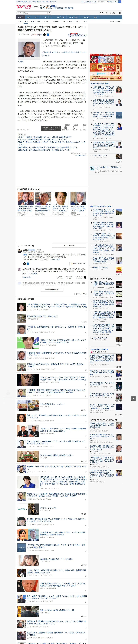Open the スポニチアネックス source link below article
Viewport: 138px width, 644px height.
coord(80,156)
